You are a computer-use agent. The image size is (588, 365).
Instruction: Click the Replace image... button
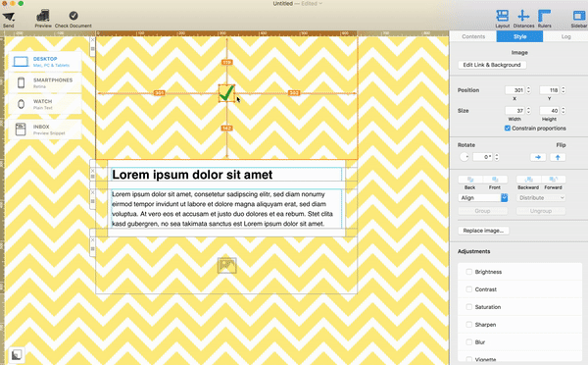click(x=483, y=231)
